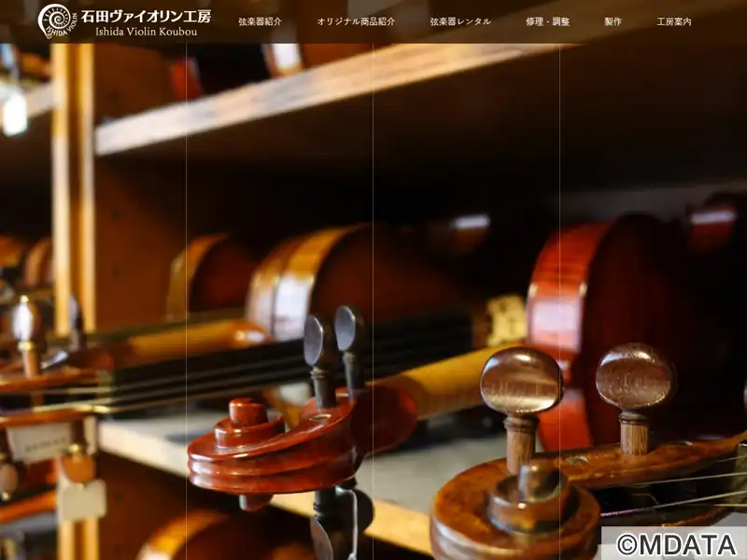The width and height of the screenshot is (747, 560).
Task: Navigate to the 製作 menu item
Action: coord(613,21)
